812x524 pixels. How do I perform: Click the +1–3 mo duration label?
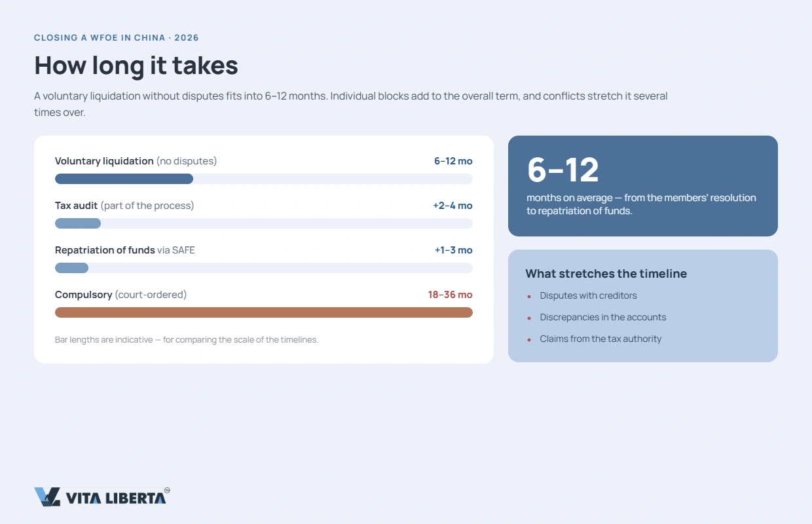click(453, 250)
